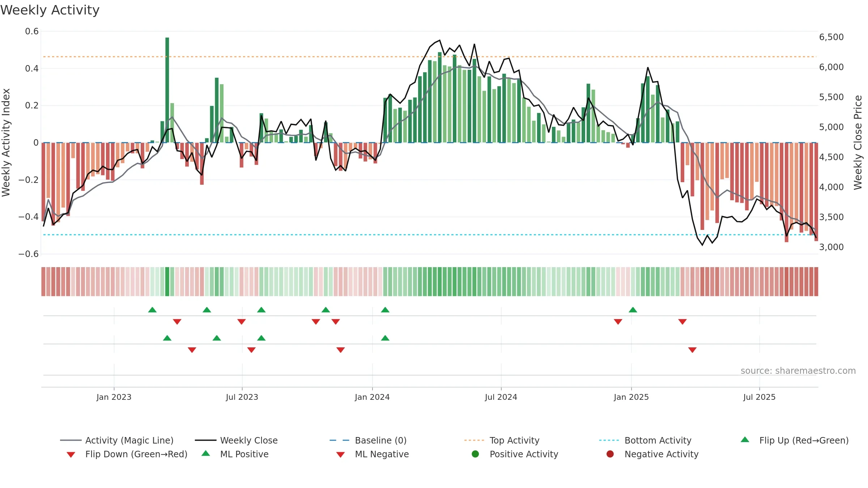Click the Weekly Activity chart title
The height and width of the screenshot is (488, 868).
(x=50, y=10)
